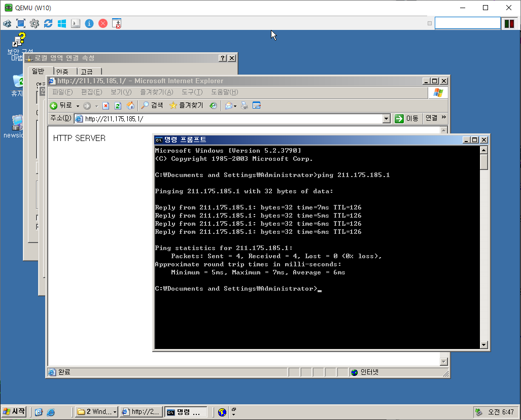Click the network tray icon near the clock

tap(479, 412)
